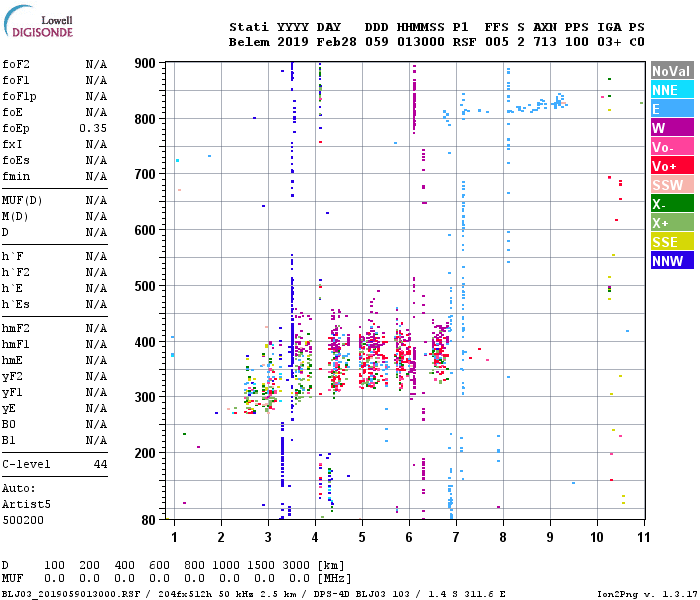Image resolution: width=700 pixels, height=600 pixels.
Task: Select the SSW legend swatch
Action: [x=672, y=185]
